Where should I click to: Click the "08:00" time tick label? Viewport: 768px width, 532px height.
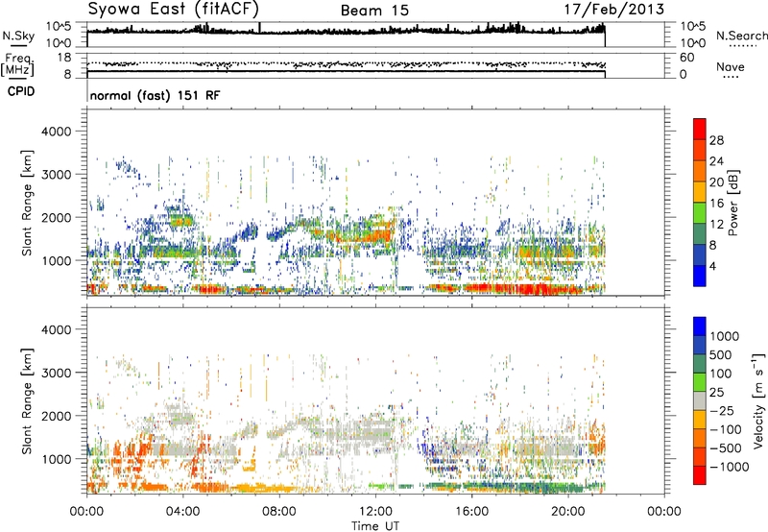point(279,512)
